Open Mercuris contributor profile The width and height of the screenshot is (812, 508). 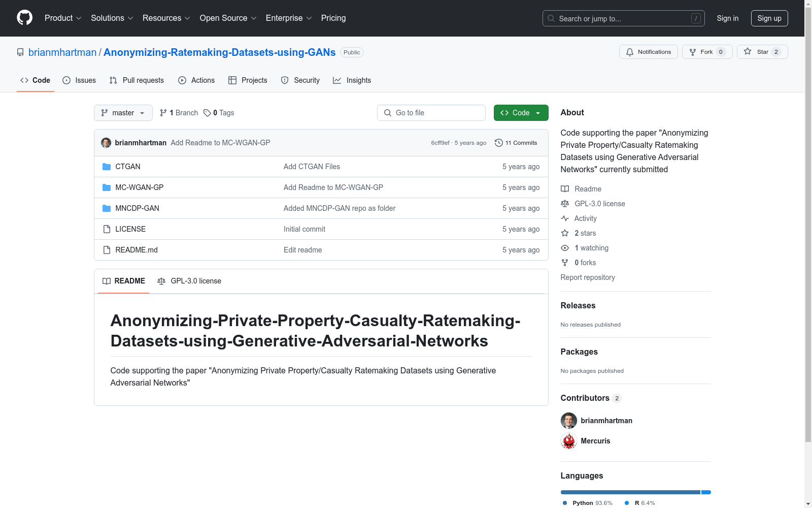coord(595,441)
